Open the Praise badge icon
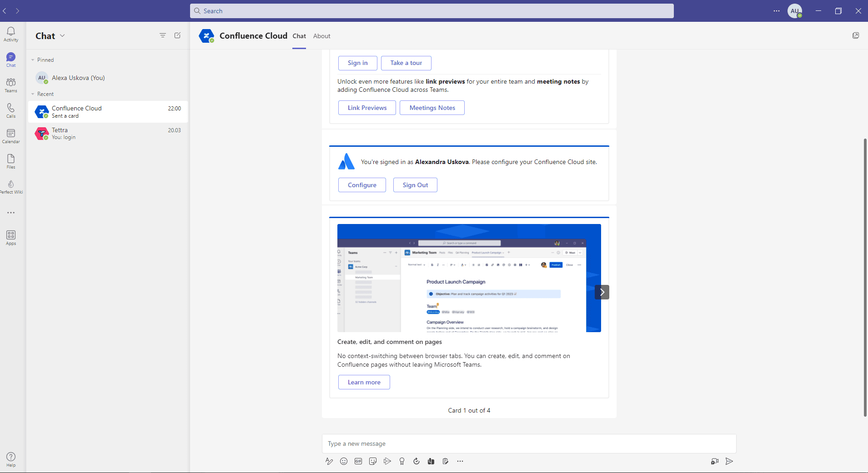 [x=402, y=461]
